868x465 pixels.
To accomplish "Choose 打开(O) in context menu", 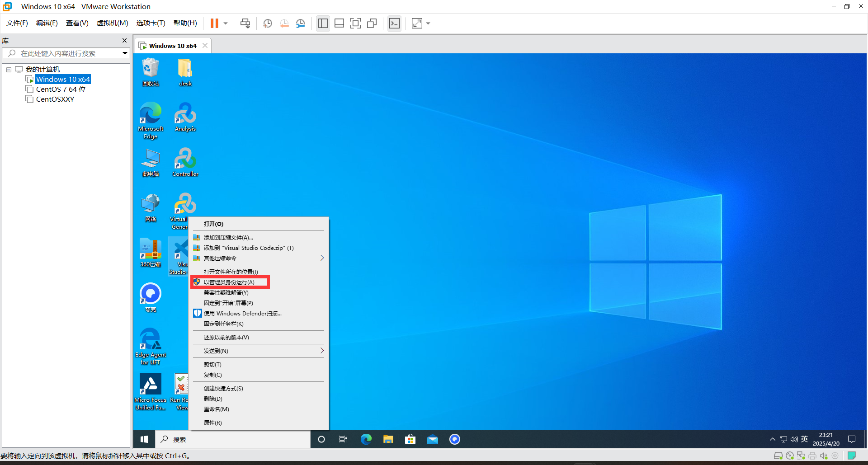I will tap(259, 224).
